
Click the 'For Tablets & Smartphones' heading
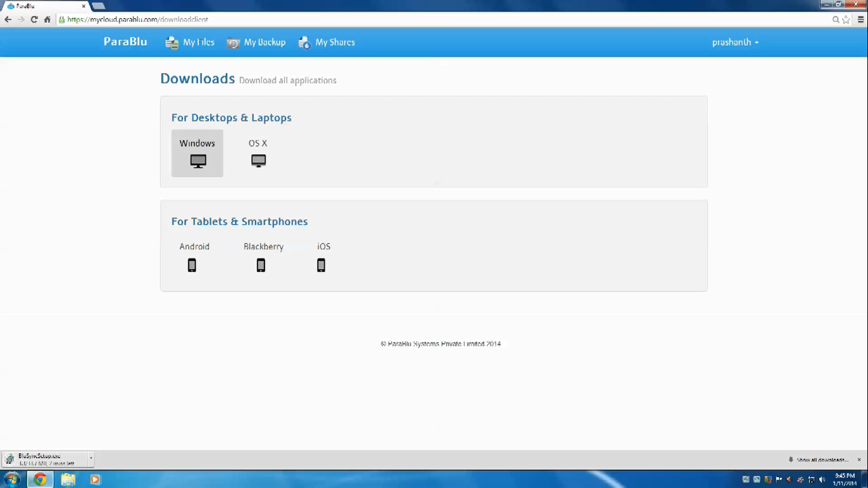(240, 221)
